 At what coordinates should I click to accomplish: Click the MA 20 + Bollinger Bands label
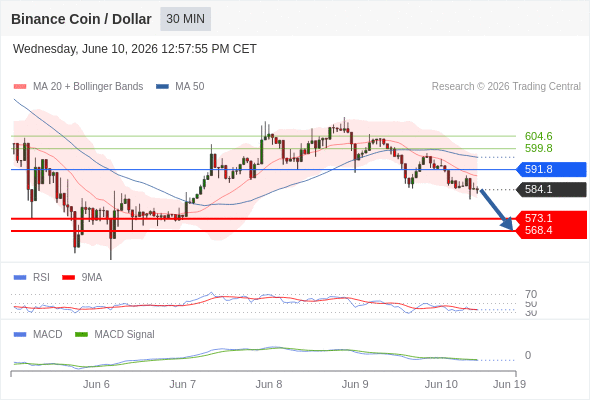88,87
